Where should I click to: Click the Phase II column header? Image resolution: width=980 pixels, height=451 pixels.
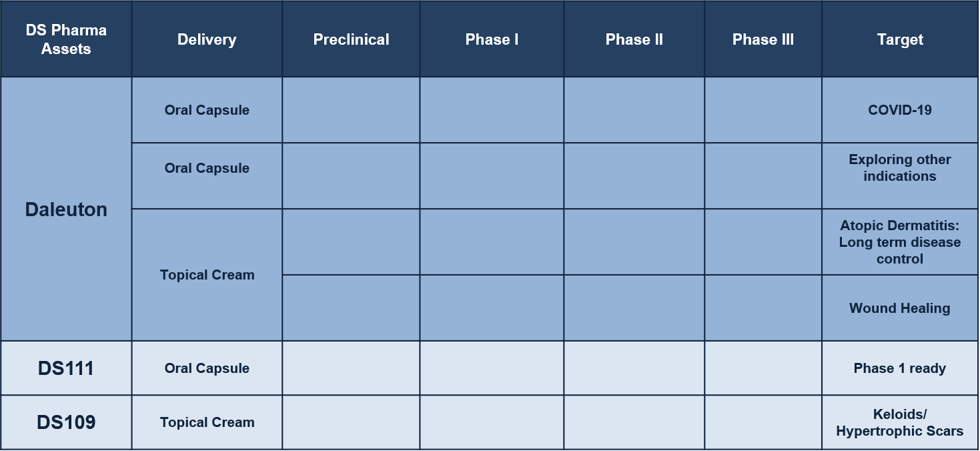coord(634,39)
